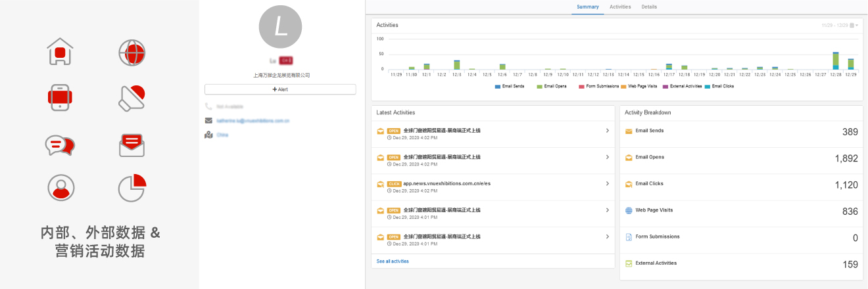Click the red house icon

(x=60, y=51)
